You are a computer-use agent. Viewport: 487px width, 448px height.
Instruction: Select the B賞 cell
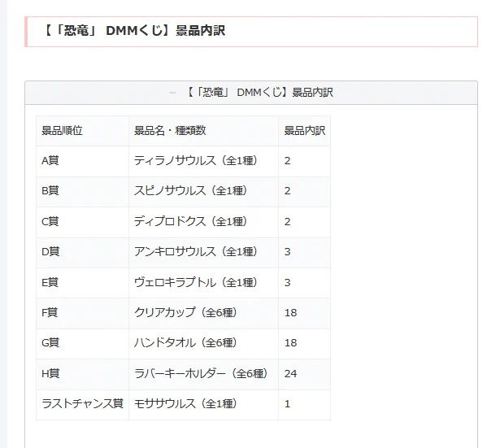(83, 191)
